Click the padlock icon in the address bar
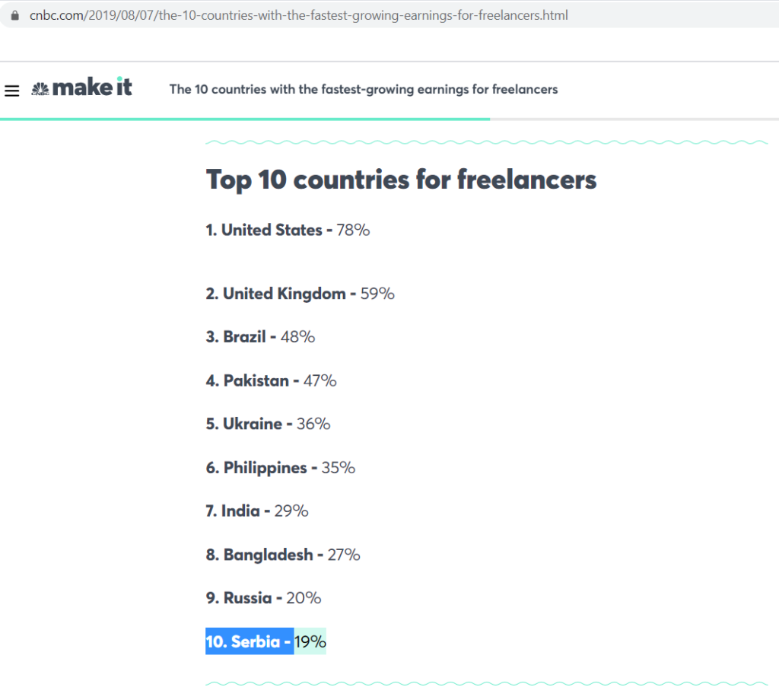779x700 pixels. [14, 16]
